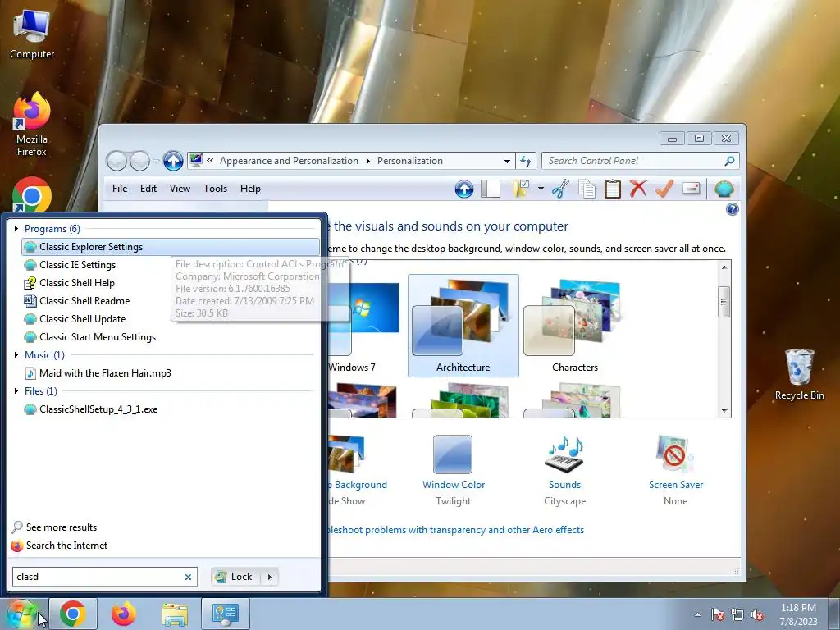Click the red X Delete toolbar icon
The height and width of the screenshot is (630, 840).
click(638, 189)
